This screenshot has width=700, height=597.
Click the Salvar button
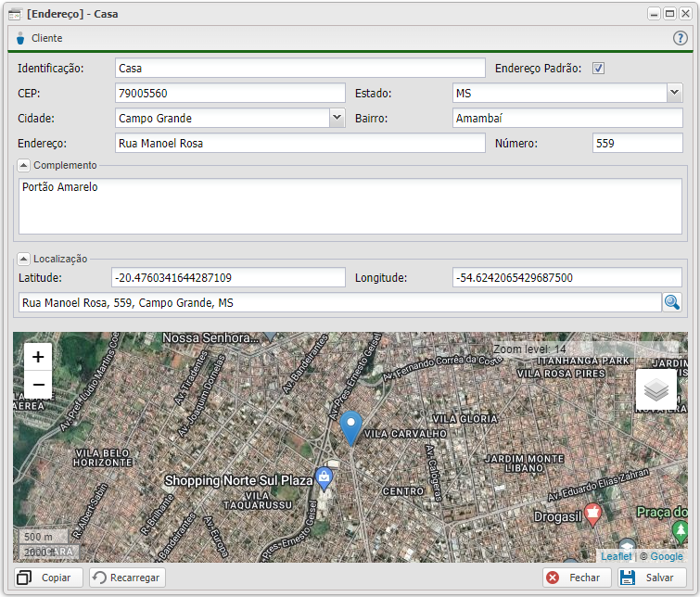652,578
